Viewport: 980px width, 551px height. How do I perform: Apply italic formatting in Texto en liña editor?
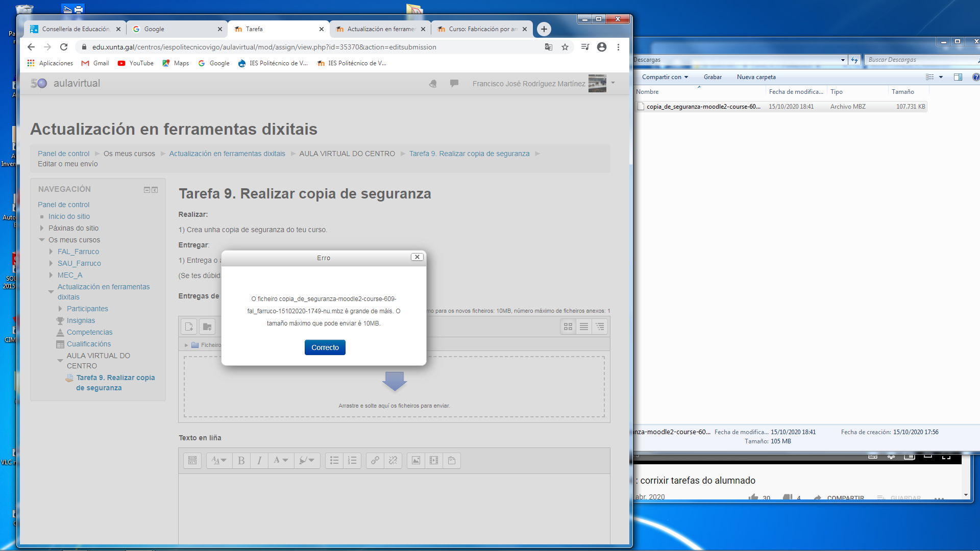coord(259,460)
